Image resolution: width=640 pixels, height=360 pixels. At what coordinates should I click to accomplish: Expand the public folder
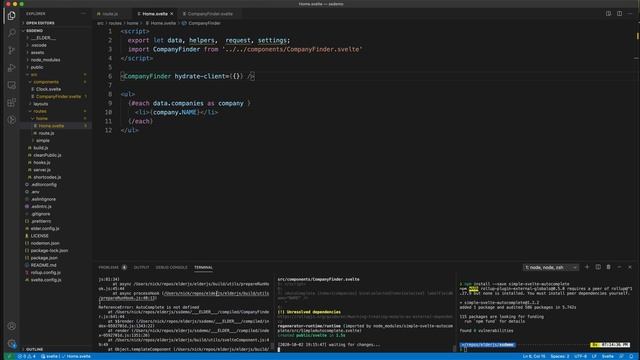(37, 67)
